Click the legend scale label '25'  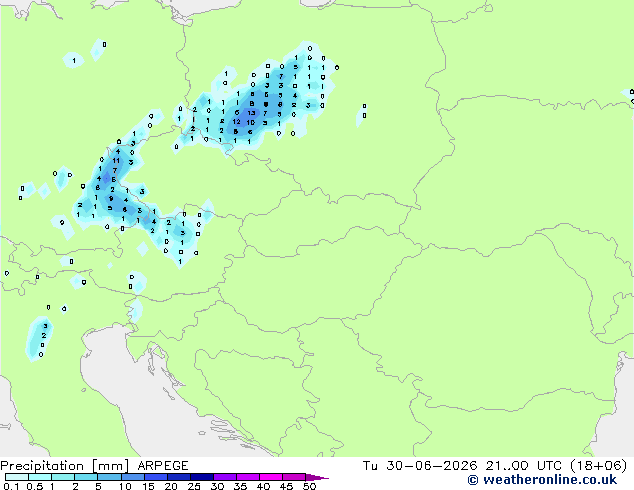tap(194, 486)
